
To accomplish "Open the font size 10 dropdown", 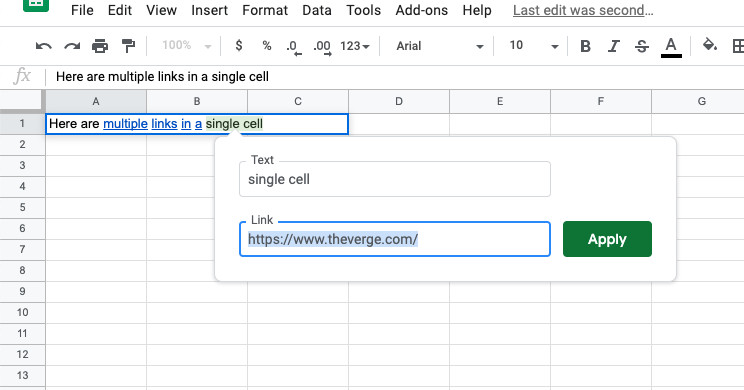I will click(533, 46).
